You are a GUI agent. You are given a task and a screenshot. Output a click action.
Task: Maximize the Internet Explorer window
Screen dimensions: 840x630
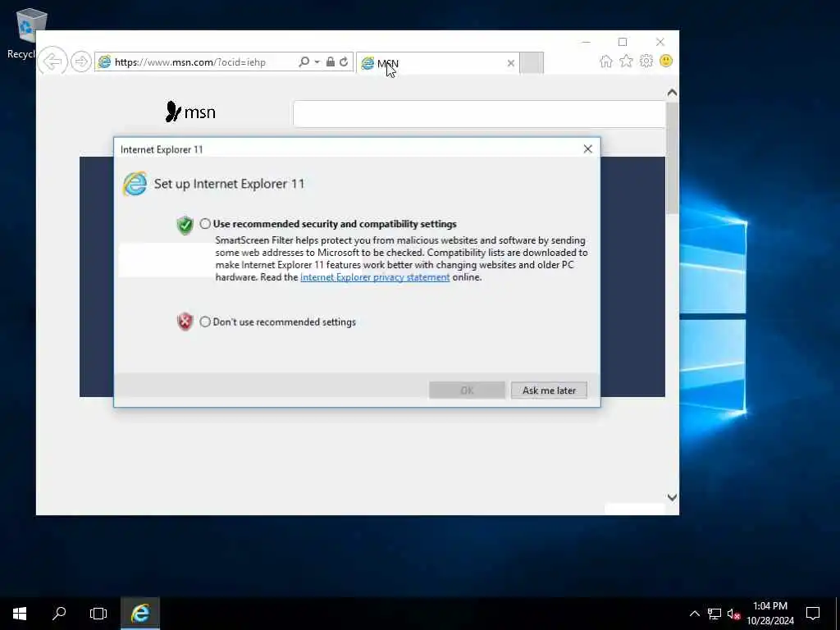pos(623,42)
